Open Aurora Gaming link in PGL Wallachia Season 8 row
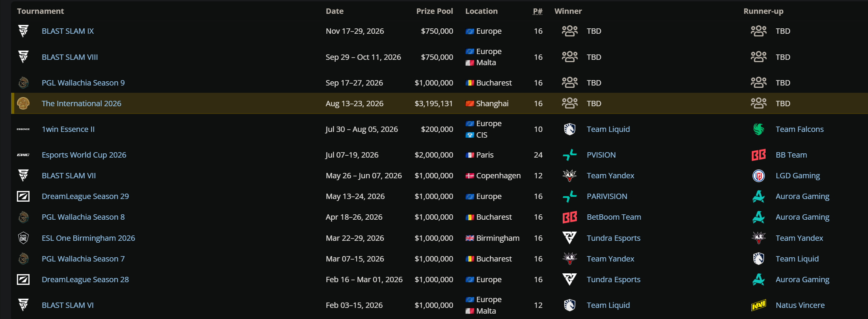 tap(802, 217)
